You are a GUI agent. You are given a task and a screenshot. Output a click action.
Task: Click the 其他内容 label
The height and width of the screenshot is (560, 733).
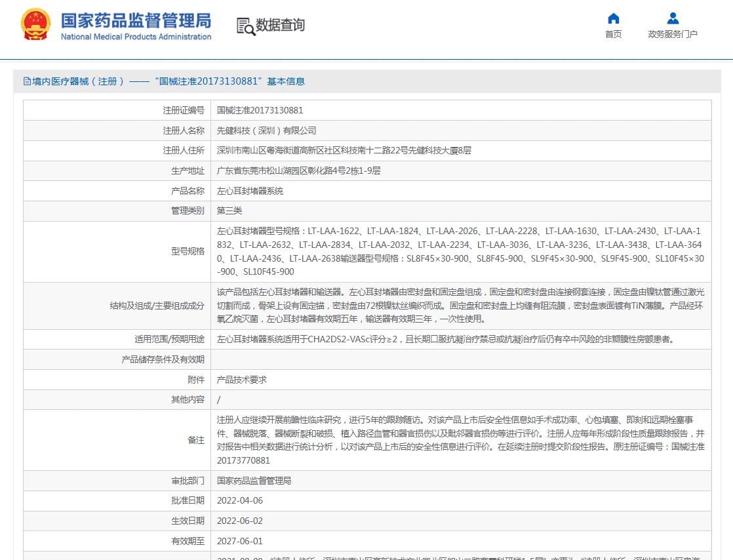pos(188,399)
